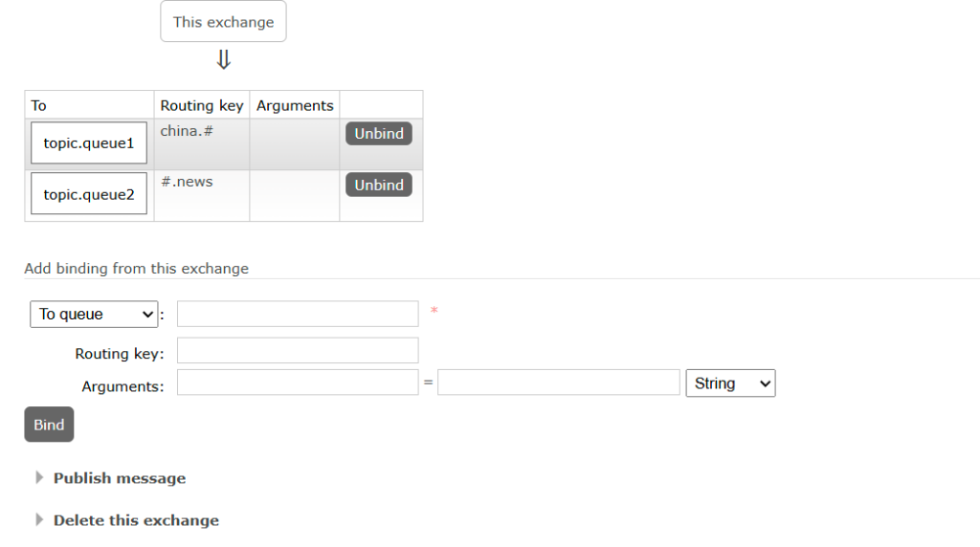Screen dimensions: 980x547
Task: Click the Arguments value input field
Action: (558, 383)
